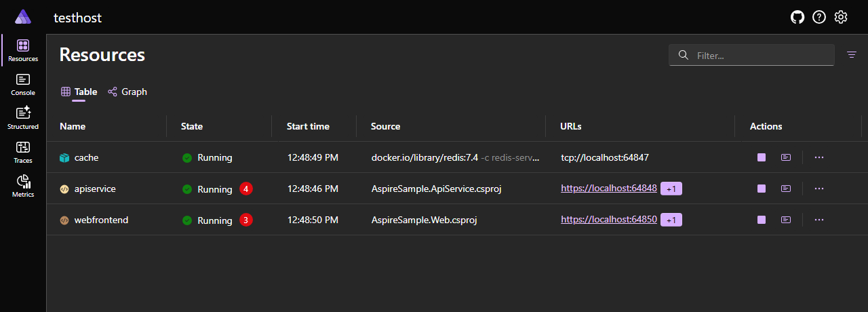Image resolution: width=868 pixels, height=312 pixels.
Task: Open the help question mark icon
Action: (x=819, y=18)
